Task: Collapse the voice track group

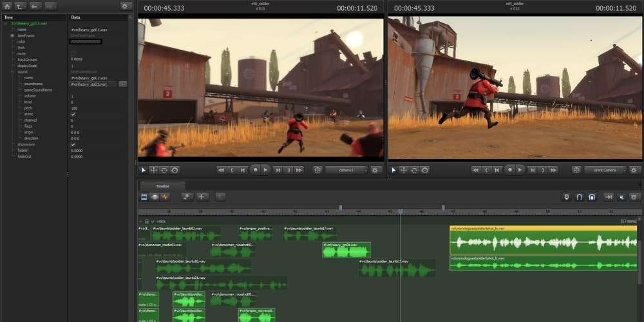Action: pos(140,222)
